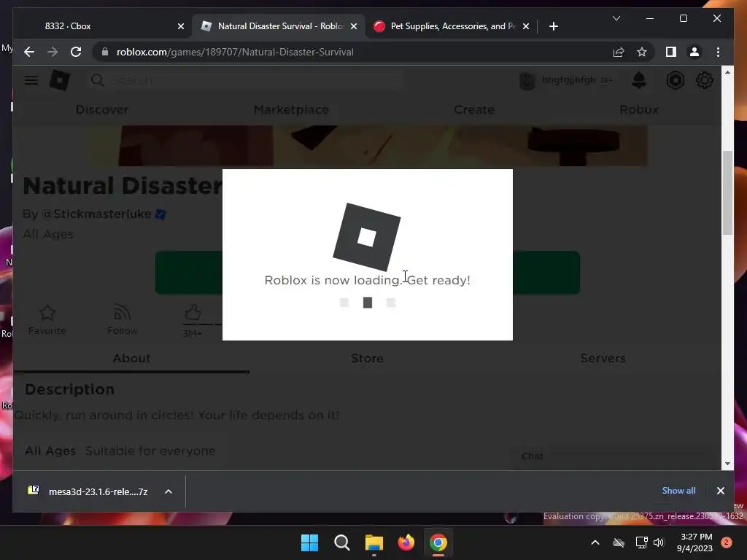Click the username lhgfgjjhfgh in header
This screenshot has width=747, height=560.
[x=569, y=80]
